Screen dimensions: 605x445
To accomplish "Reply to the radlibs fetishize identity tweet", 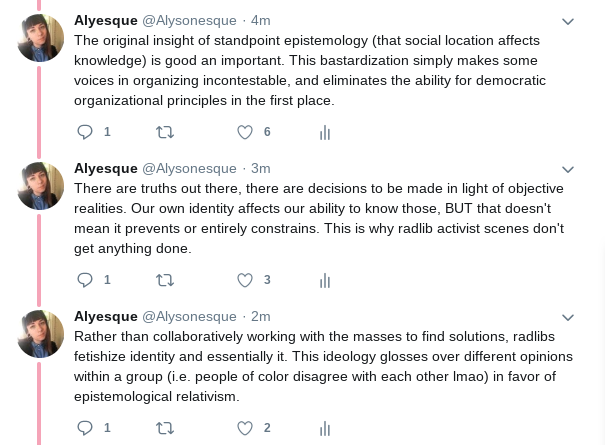I will pyautogui.click(x=86, y=428).
